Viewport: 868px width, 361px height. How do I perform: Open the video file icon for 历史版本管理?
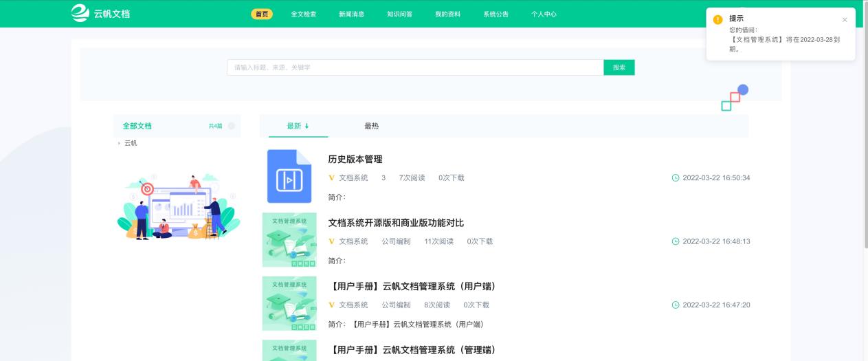pyautogui.click(x=289, y=176)
